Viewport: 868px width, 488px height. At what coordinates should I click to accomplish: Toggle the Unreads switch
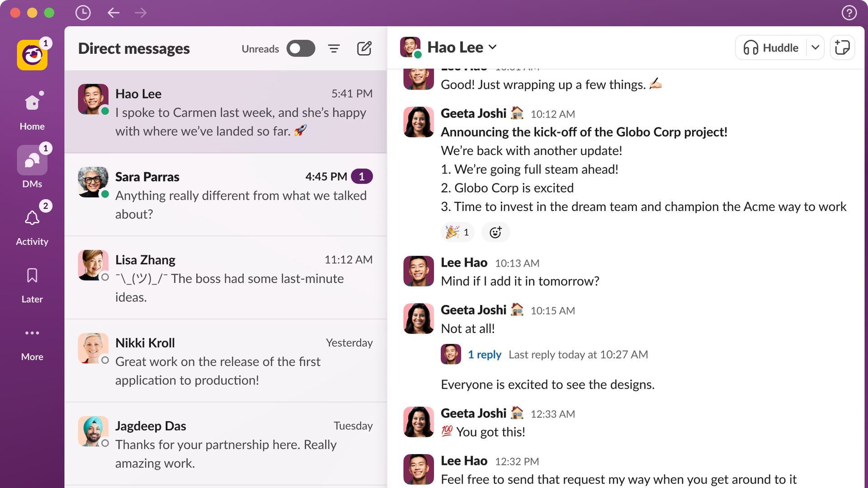[x=301, y=48]
